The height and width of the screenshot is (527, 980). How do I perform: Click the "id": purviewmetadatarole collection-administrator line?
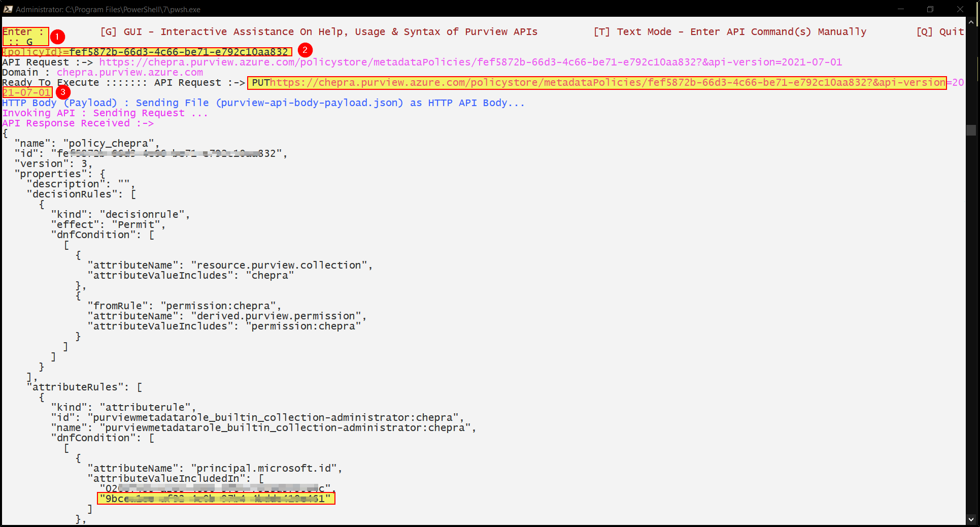point(257,418)
